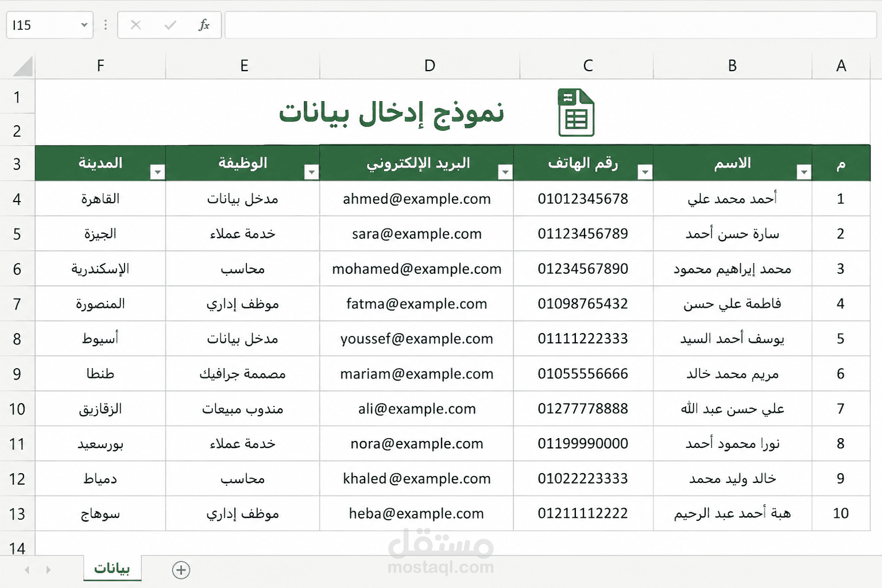This screenshot has width=882, height=588.
Task: Click cell fatma@example.com
Action: (x=417, y=304)
